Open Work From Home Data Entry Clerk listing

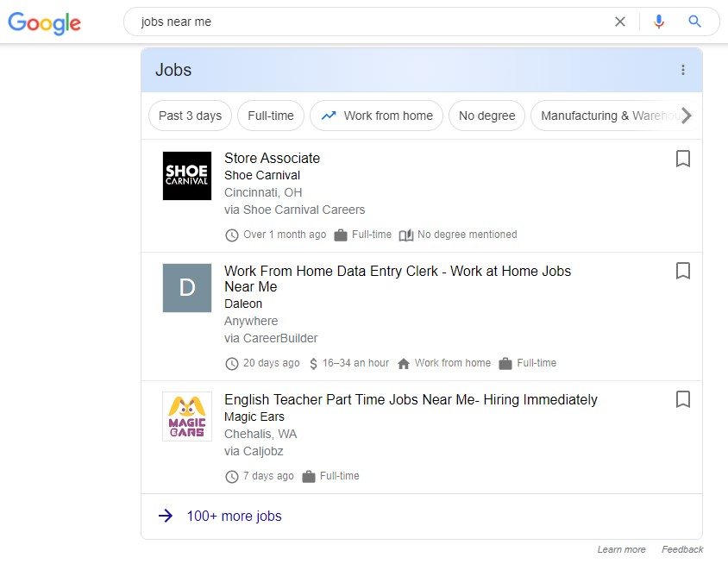click(398, 279)
